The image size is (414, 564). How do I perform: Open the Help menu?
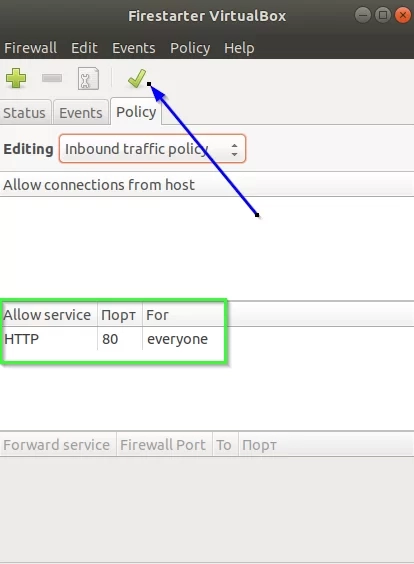click(239, 48)
